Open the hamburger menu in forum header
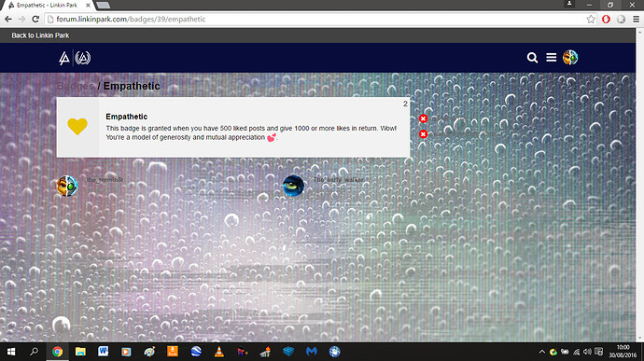This screenshot has width=644, height=361. click(552, 58)
